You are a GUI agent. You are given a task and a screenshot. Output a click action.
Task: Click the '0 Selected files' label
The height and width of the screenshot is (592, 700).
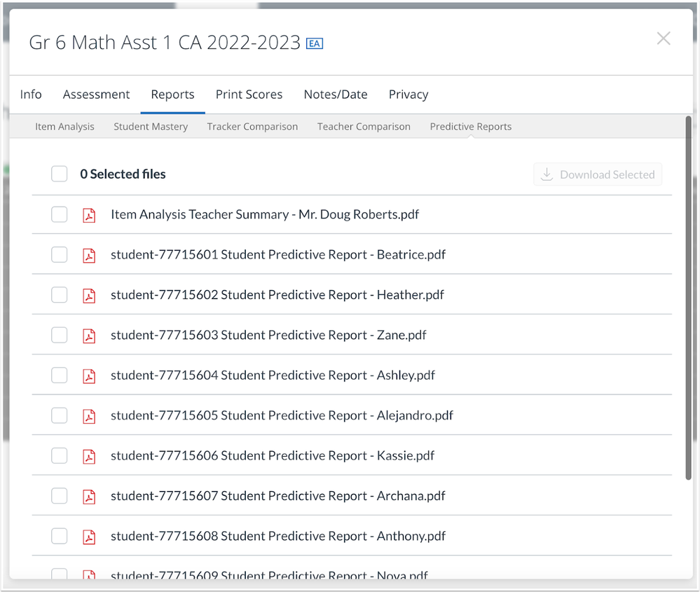click(123, 174)
